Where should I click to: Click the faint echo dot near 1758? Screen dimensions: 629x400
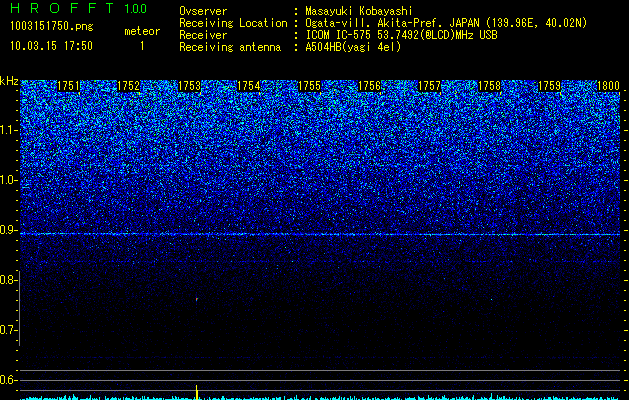coord(491,299)
